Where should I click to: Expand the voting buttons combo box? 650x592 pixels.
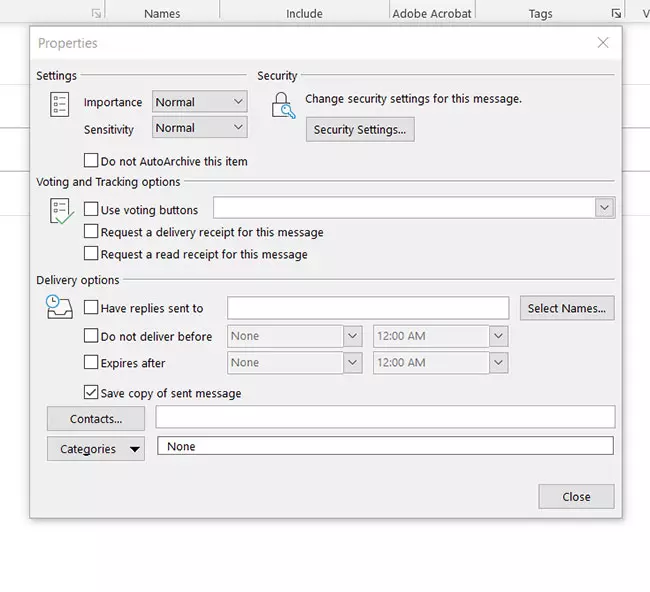[x=604, y=208]
